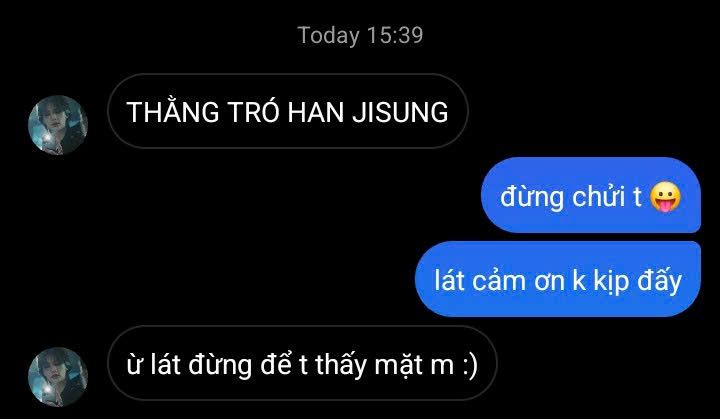Tap the Today 15:39 timestamp
The image size is (720, 419).
click(x=360, y=35)
